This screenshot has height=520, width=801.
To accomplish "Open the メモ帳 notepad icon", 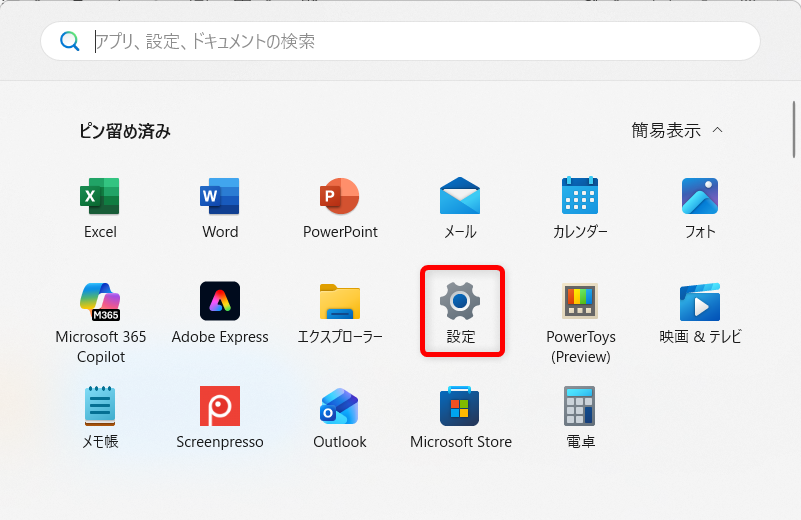I will click(100, 406).
